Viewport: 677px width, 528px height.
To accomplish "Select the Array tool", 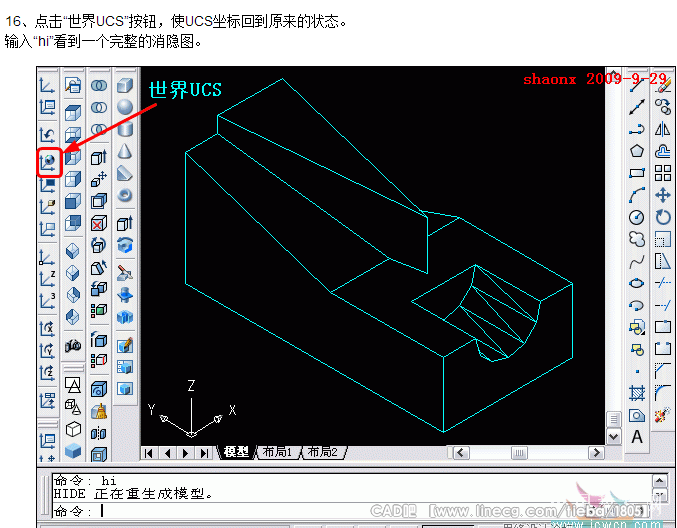I will tap(663, 173).
